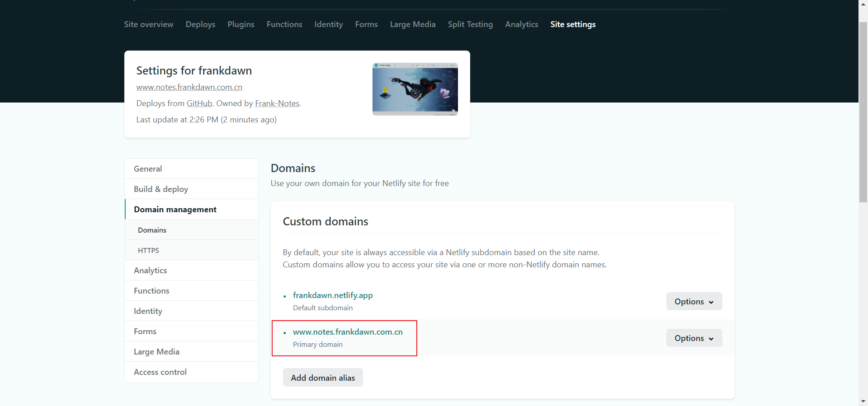Expand Options for the primary domain

point(694,338)
